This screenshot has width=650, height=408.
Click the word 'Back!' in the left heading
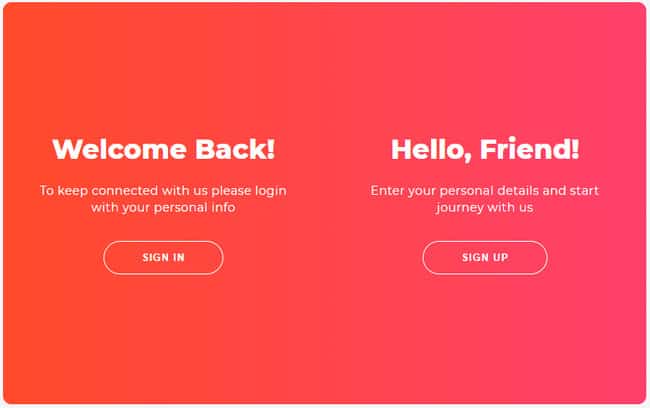click(x=235, y=149)
